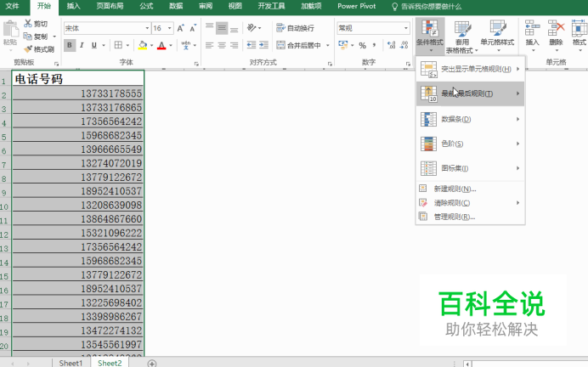
Task: Open Format as Table (套用表格格式)
Action: (462, 37)
